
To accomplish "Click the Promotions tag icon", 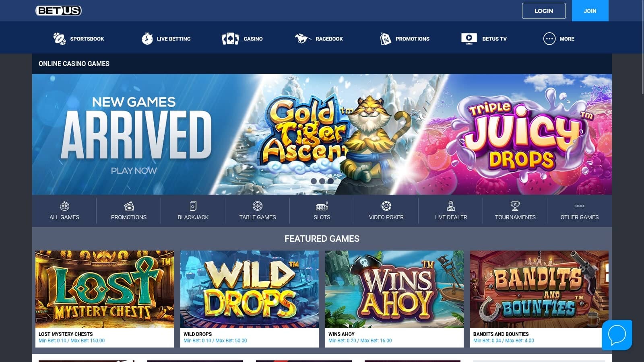I will 386,39.
